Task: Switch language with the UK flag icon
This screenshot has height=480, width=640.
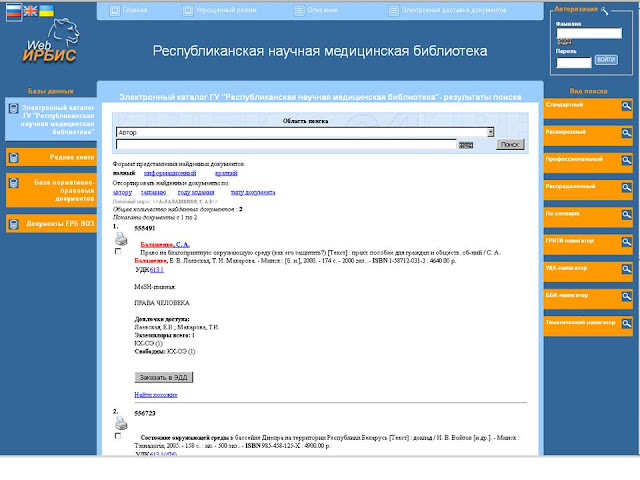Action: coord(30,11)
